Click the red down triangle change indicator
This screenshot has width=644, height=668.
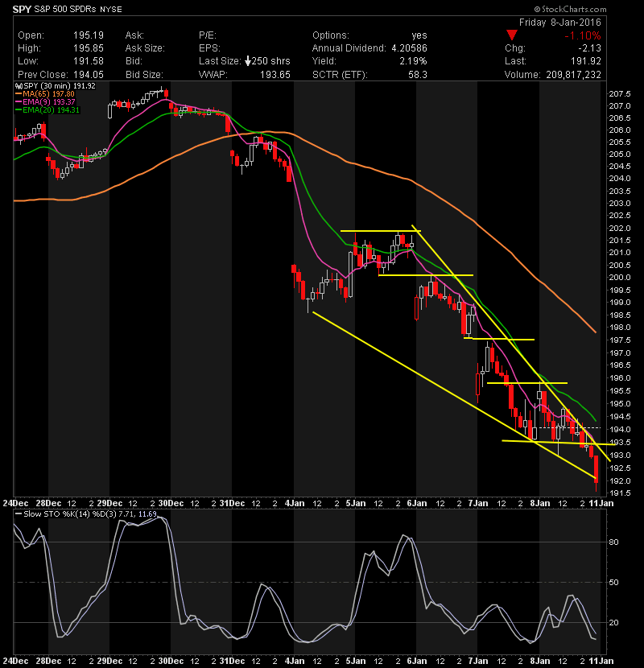[512, 35]
